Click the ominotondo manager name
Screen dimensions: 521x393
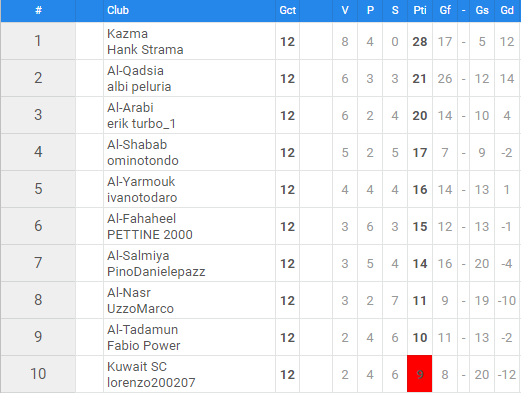(143, 161)
